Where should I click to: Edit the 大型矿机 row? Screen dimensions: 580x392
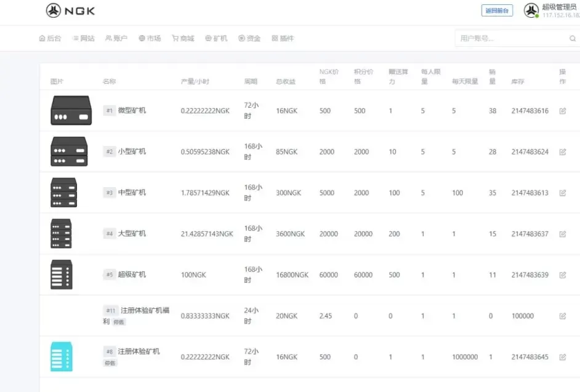563,234
